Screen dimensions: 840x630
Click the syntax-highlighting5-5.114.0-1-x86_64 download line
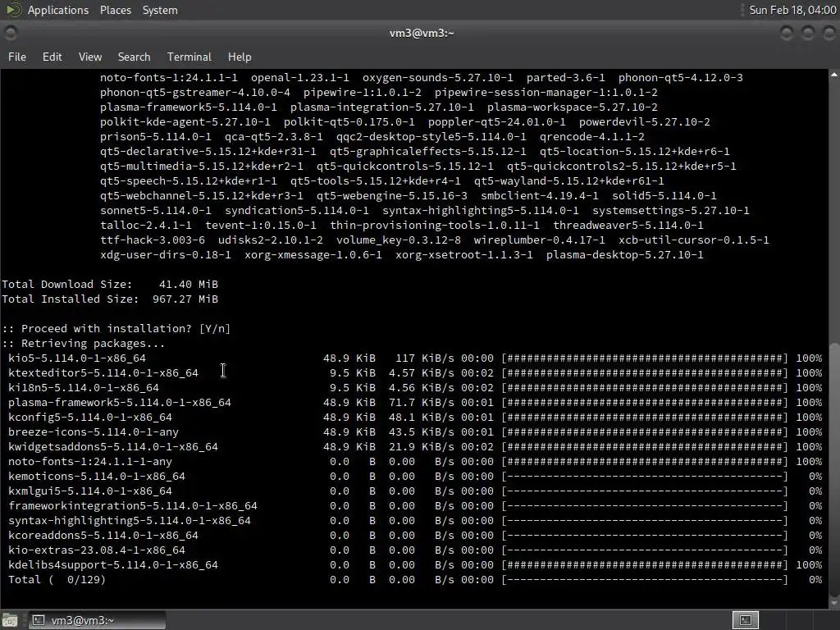click(x=414, y=520)
